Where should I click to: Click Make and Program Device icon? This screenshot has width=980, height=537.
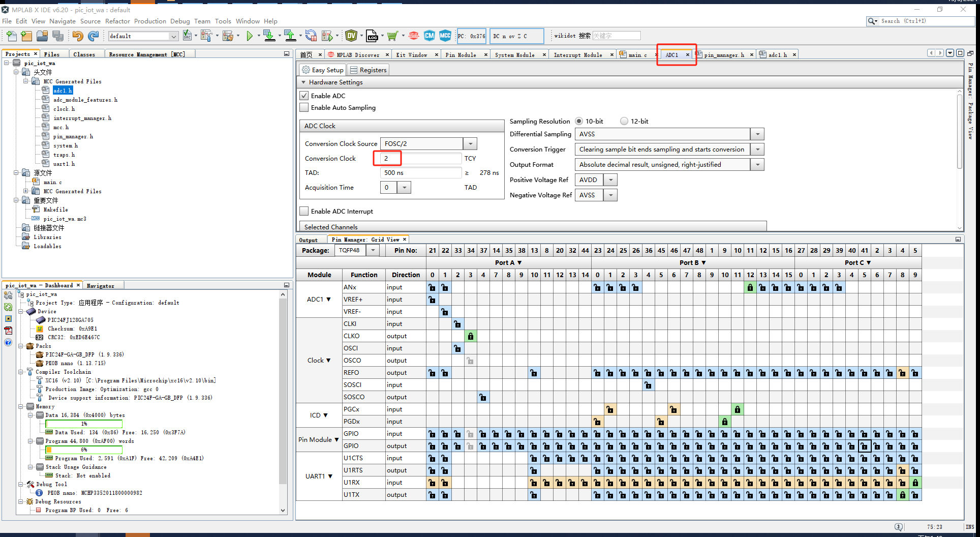tap(269, 36)
